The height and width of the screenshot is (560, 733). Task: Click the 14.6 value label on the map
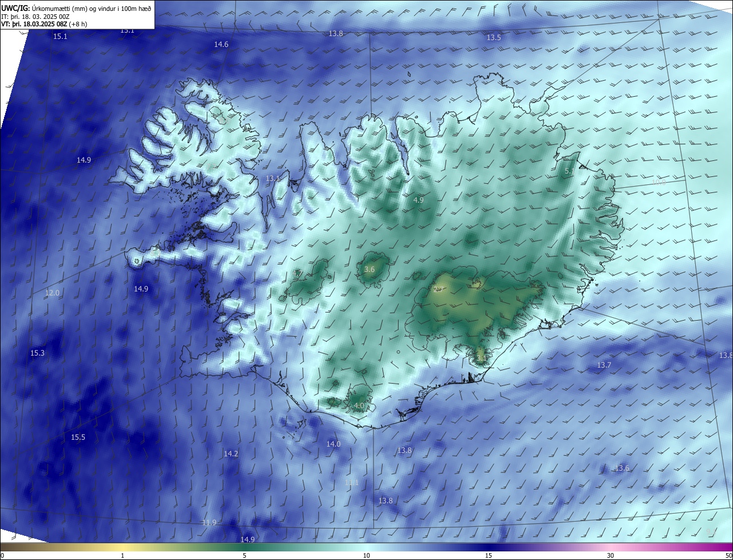pos(221,45)
